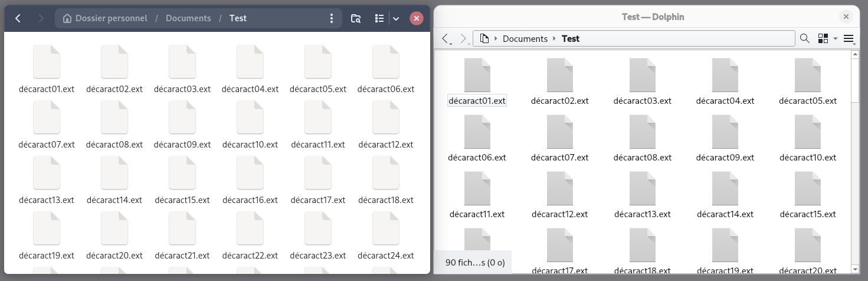Image resolution: width=868 pixels, height=281 pixels.
Task: Click décaract09.ext label in Nautilus
Action: (182, 145)
